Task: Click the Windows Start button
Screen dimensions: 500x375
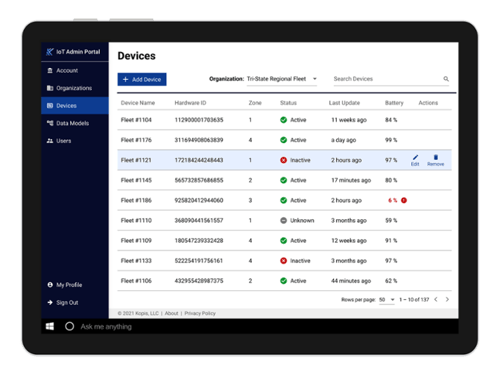Action: coord(50,326)
